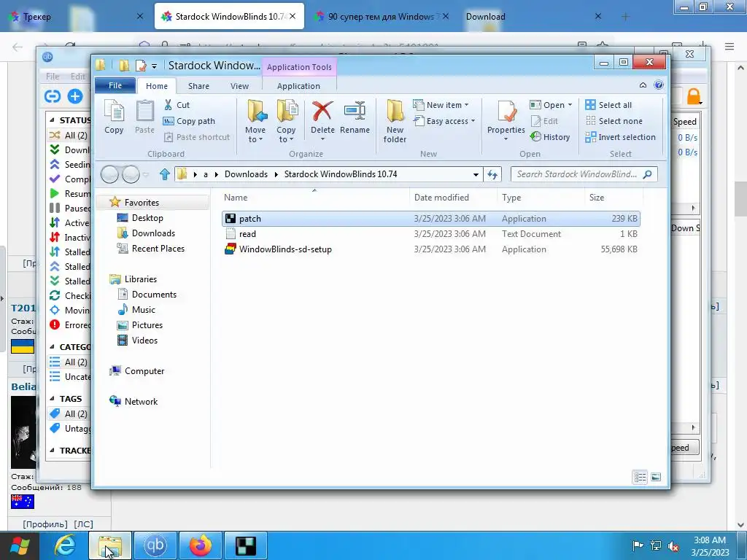Open qBittorrent from the taskbar
The image size is (747, 560).
click(155, 545)
